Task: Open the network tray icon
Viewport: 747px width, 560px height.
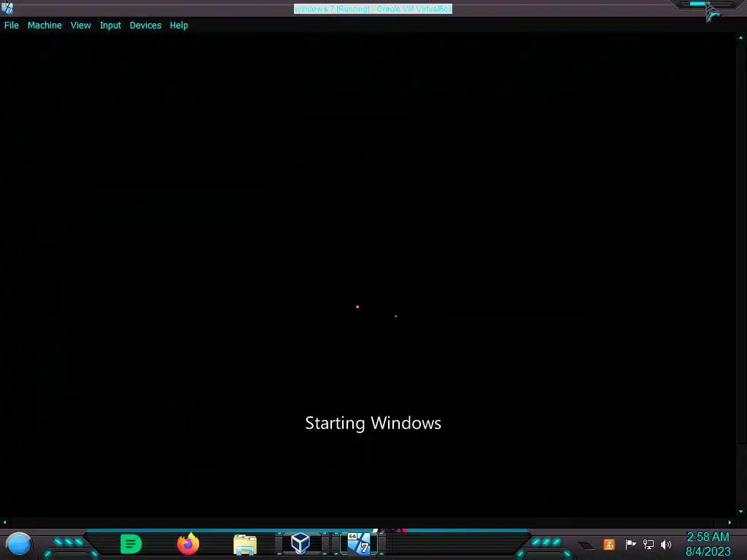Action: point(648,544)
